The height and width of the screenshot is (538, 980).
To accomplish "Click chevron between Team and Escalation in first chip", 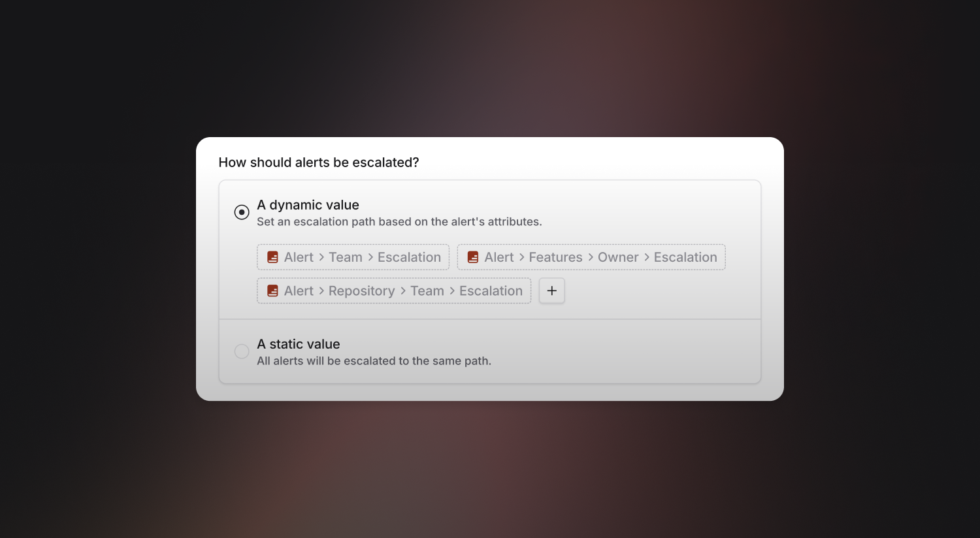I will point(370,257).
